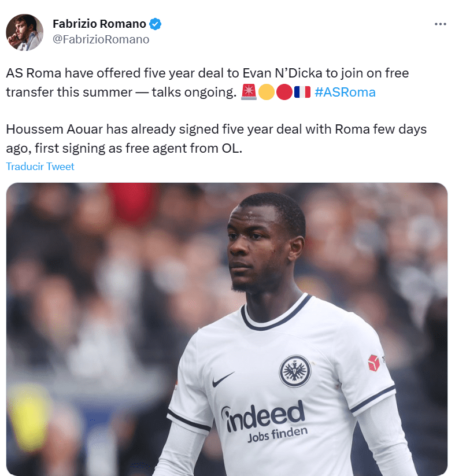This screenshot has height=476, width=455.
Task: Click the blue verified badge
Action: 155,24
